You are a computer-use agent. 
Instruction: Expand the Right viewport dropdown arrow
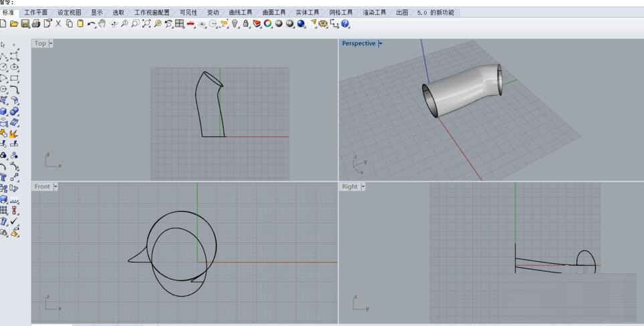click(x=363, y=186)
